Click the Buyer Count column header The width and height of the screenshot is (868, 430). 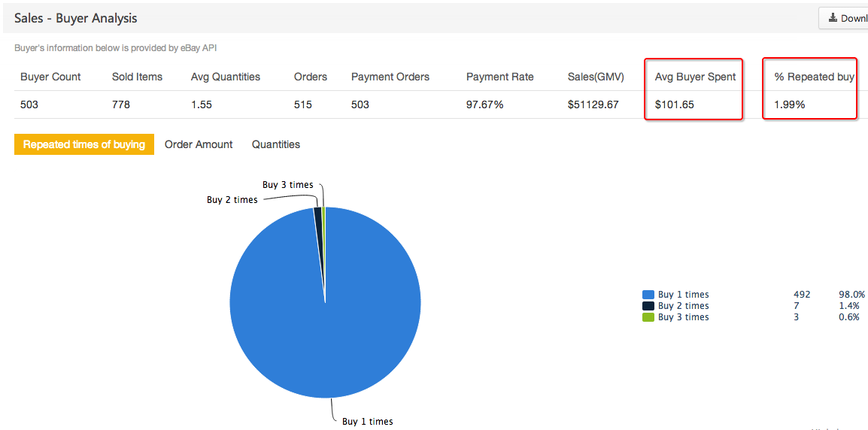50,77
